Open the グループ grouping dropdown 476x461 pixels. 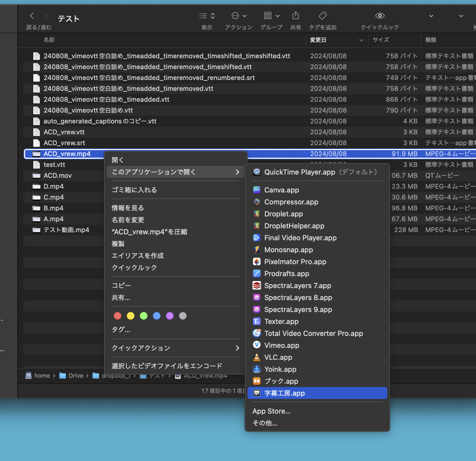[271, 16]
